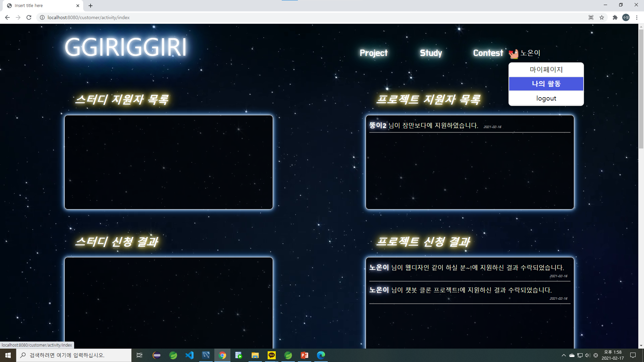Open the Project menu
644x362 pixels.
click(373, 53)
